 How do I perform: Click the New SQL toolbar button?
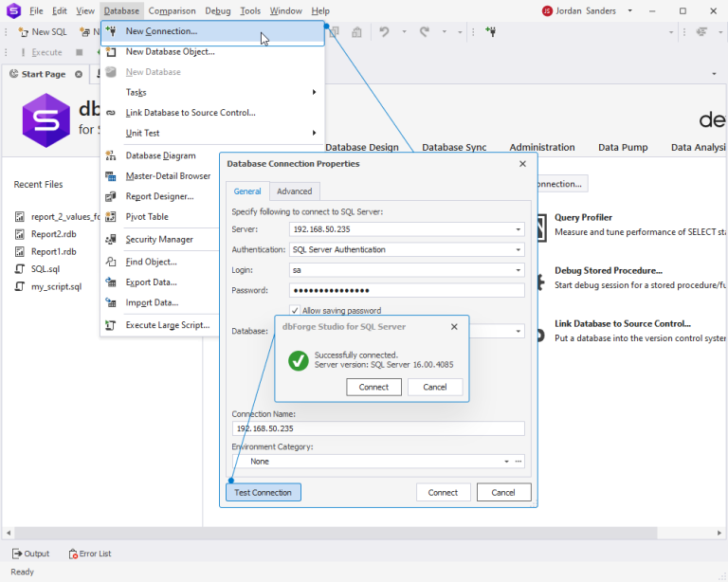43,31
